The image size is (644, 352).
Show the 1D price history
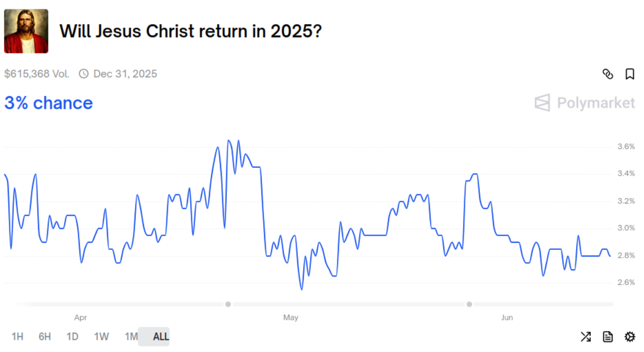coord(72,337)
